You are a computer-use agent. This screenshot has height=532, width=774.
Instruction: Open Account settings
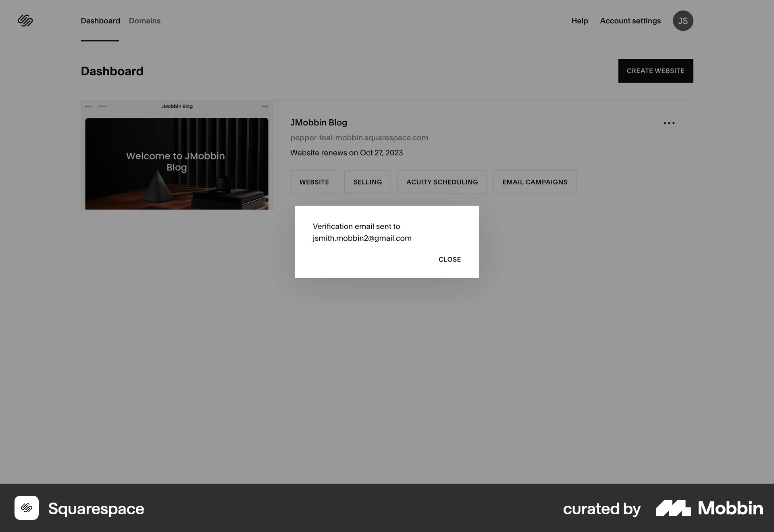(x=630, y=21)
